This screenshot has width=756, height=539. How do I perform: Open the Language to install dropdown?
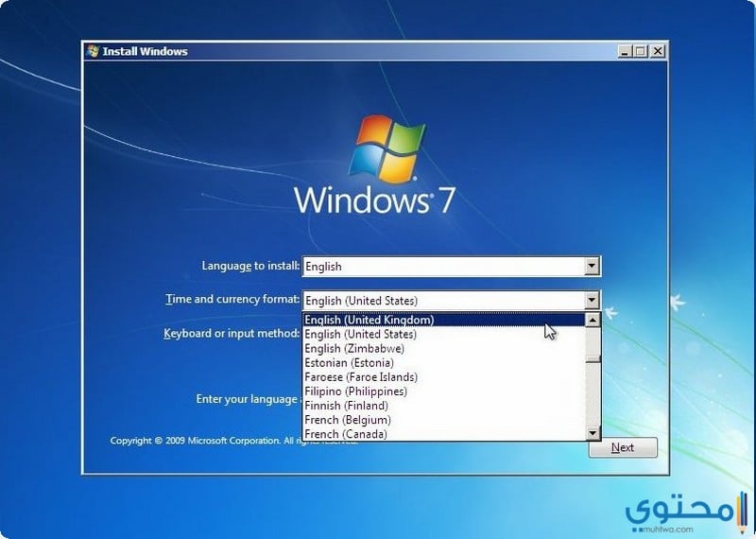coord(592,266)
